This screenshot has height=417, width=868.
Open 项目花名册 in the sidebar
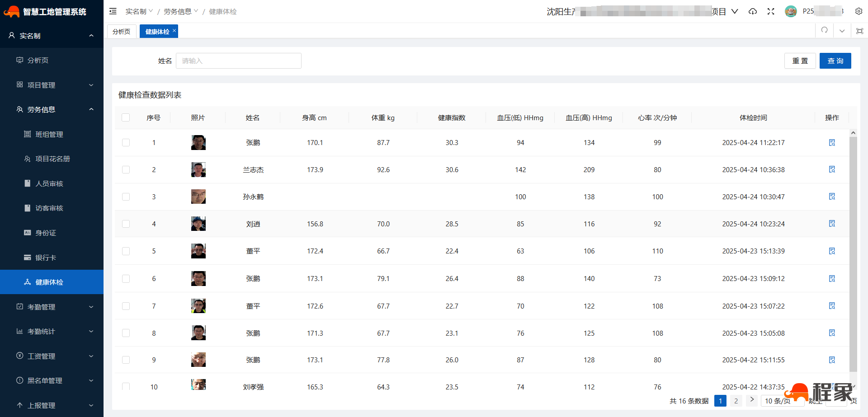(52, 159)
